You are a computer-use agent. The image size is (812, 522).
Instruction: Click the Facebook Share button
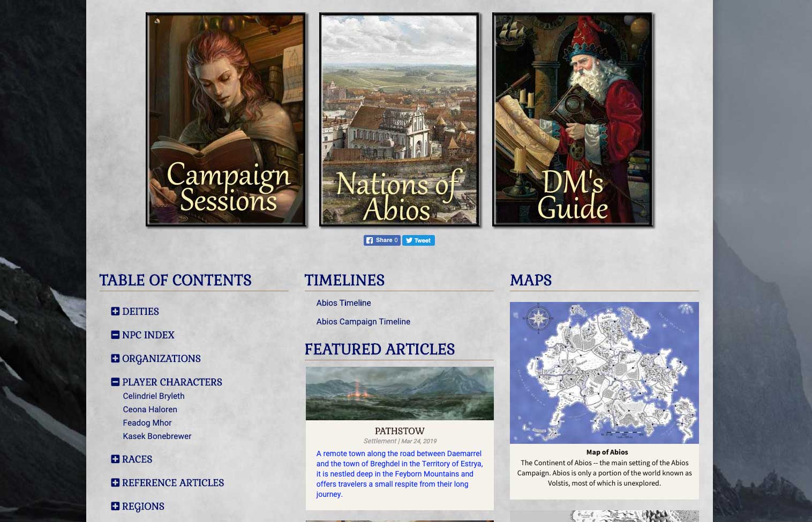pos(382,240)
